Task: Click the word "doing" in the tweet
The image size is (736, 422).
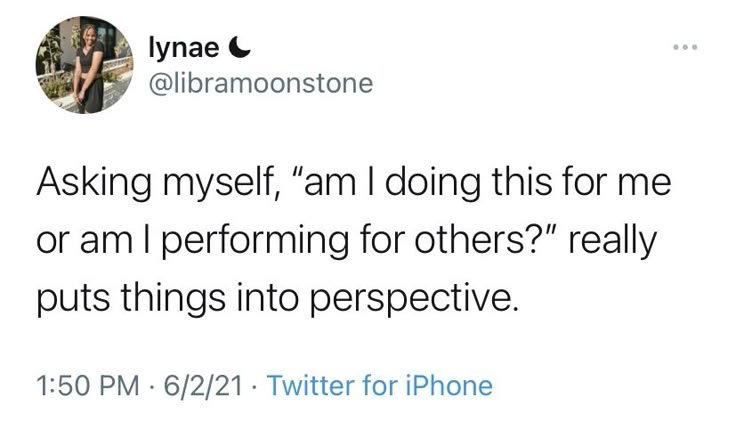Action: tap(433, 183)
